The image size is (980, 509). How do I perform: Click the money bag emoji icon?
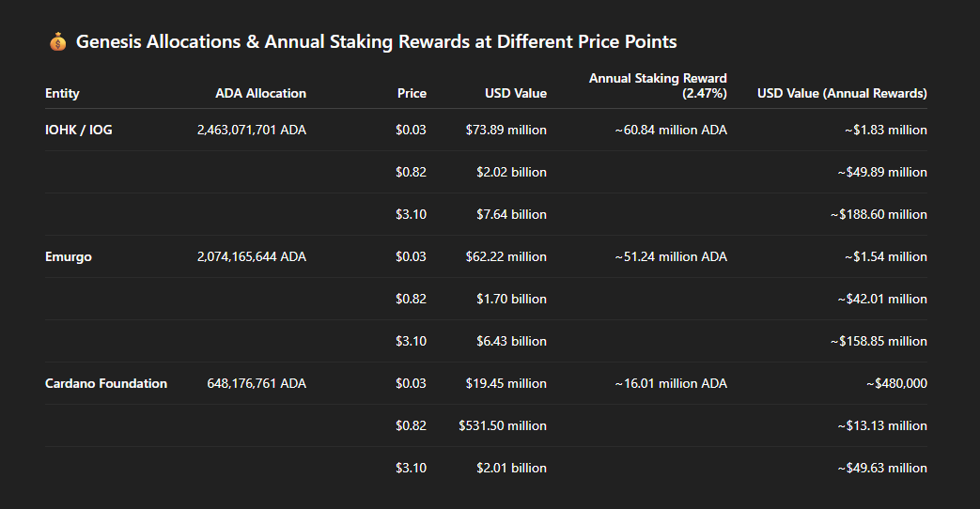pyautogui.click(x=57, y=42)
